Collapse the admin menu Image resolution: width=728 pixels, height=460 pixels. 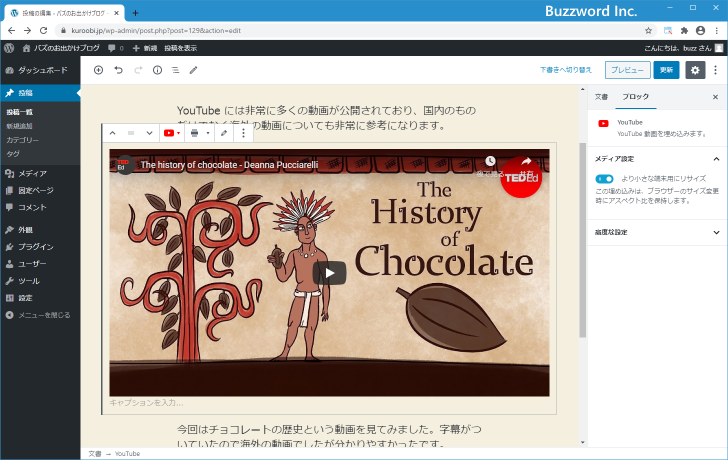tap(40, 315)
